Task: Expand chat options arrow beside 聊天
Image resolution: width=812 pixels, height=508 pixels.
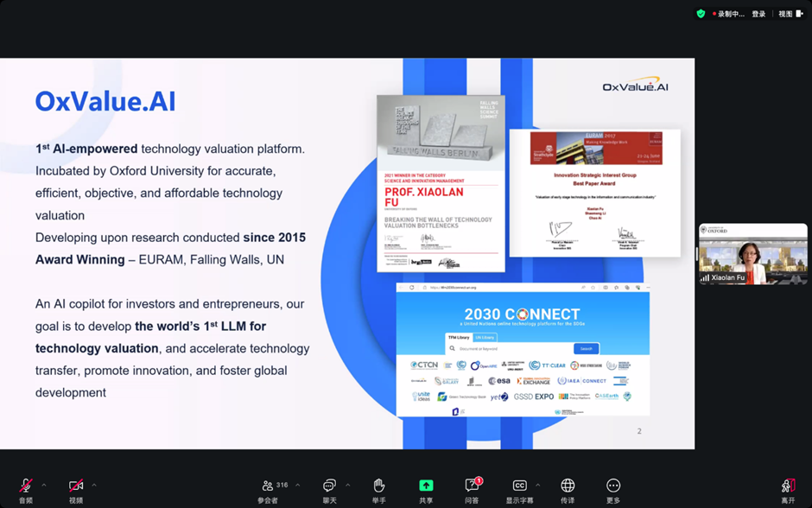Action: [347, 486]
